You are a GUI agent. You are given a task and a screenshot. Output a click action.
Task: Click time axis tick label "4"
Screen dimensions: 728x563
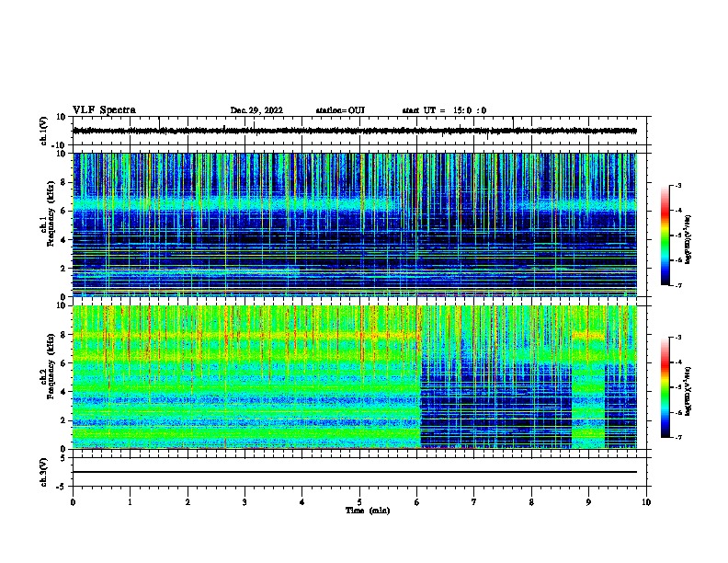pos(302,502)
